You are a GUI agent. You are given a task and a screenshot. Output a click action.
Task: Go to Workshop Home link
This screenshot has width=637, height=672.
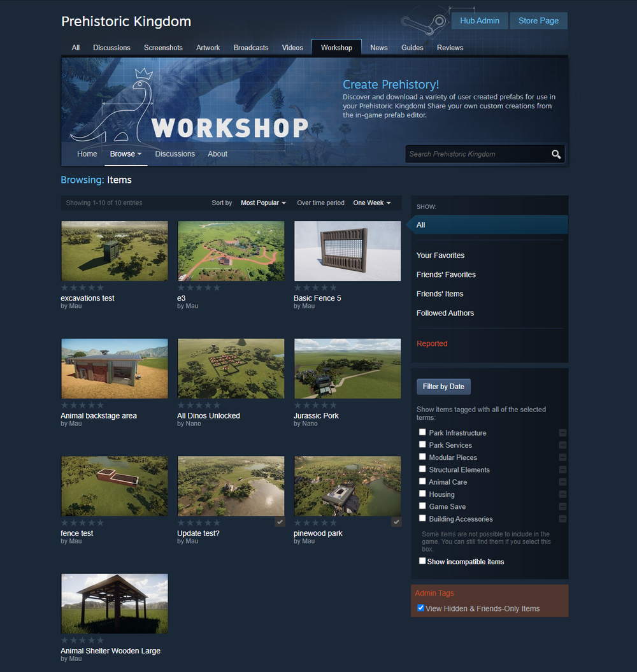(87, 154)
